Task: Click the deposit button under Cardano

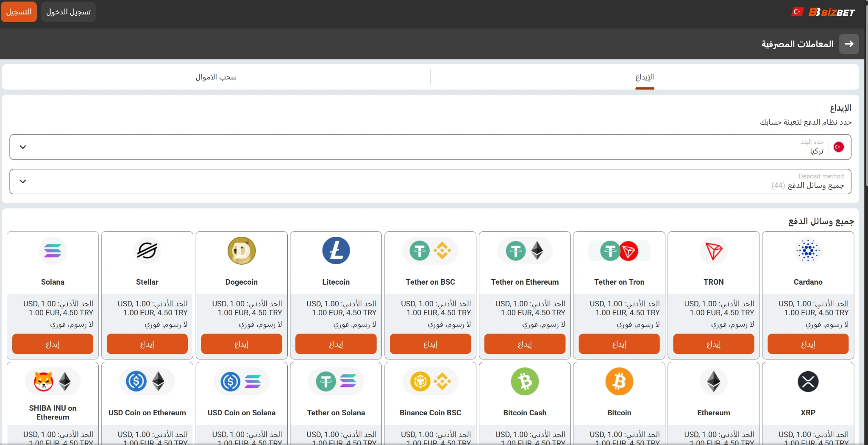Action: tap(808, 344)
